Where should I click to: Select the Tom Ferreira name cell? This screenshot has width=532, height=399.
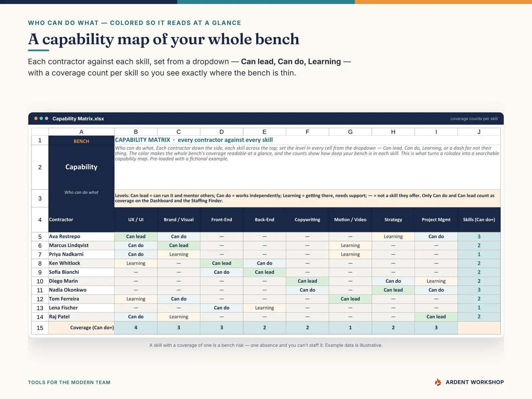tap(81, 299)
